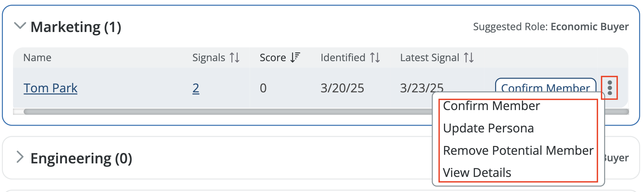Open Tom Park's profile link
644x192 pixels.
(x=50, y=88)
